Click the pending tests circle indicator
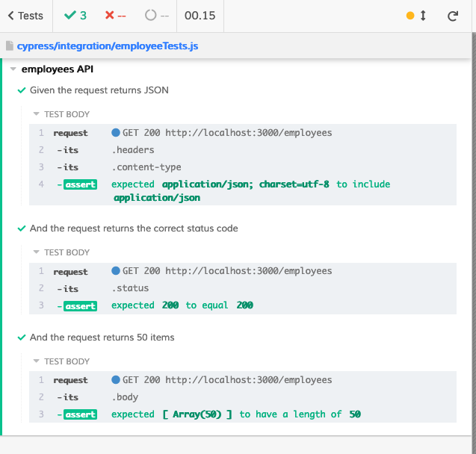This screenshot has height=454, width=476. point(151,15)
